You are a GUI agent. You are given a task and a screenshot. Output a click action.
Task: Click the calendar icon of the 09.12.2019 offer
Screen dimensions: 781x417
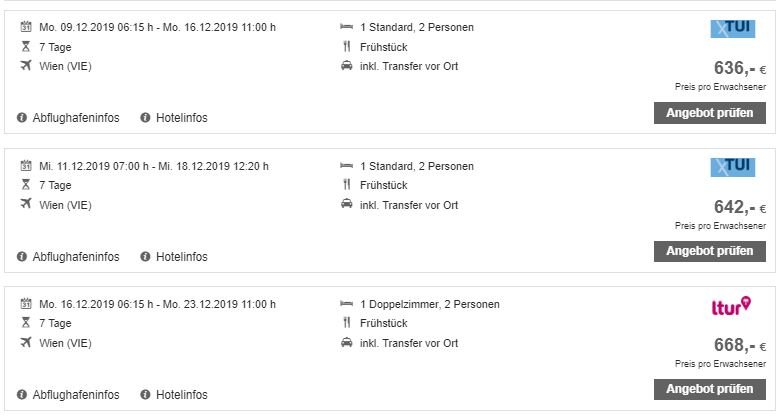click(26, 26)
